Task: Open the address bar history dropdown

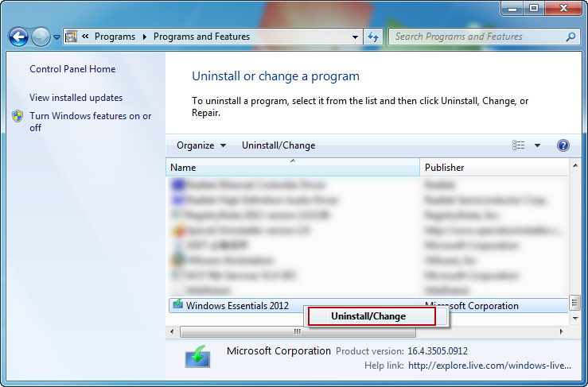Action: click(x=355, y=37)
